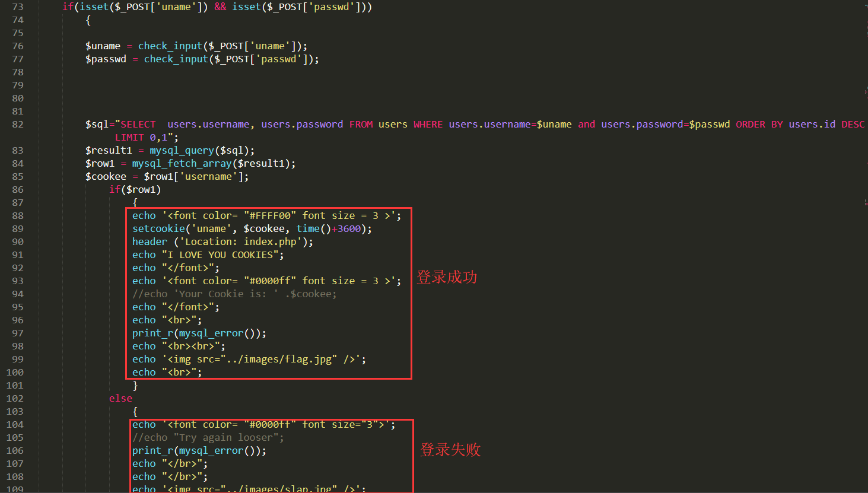Click the LIMIT keyword on the wrapped line

pos(129,138)
